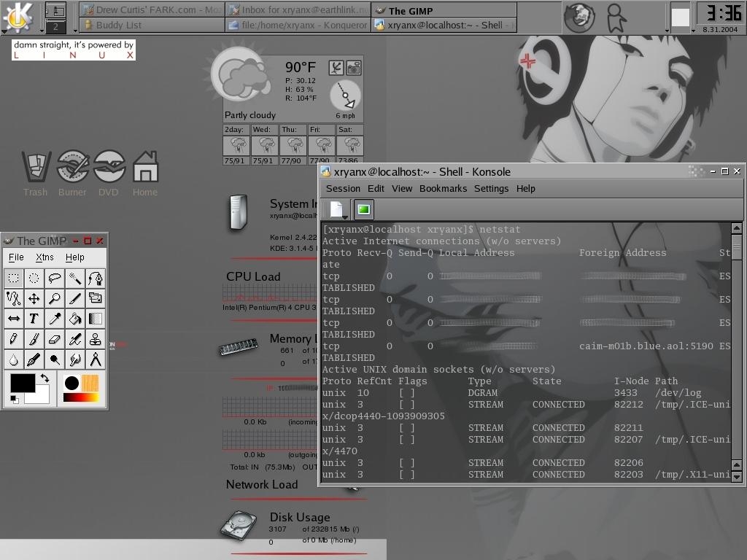Screen dimensions: 747x560
Task: Switch to the Konqueror file:/home/xryanx entry
Action: tap(298, 25)
